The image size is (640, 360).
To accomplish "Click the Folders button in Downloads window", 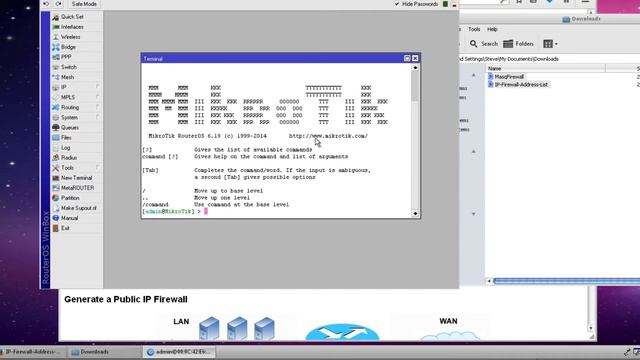I will (518, 44).
